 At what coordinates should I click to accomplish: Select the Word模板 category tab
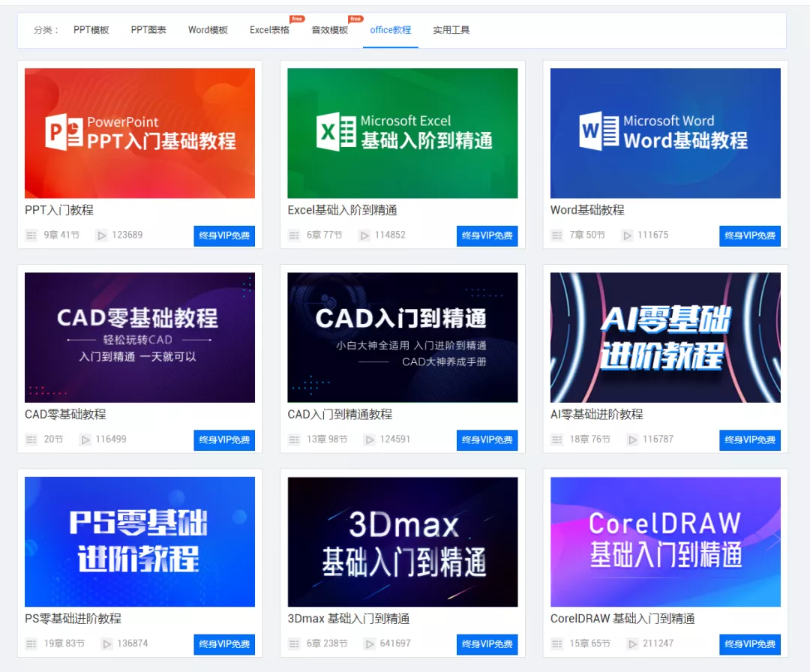[x=208, y=30]
